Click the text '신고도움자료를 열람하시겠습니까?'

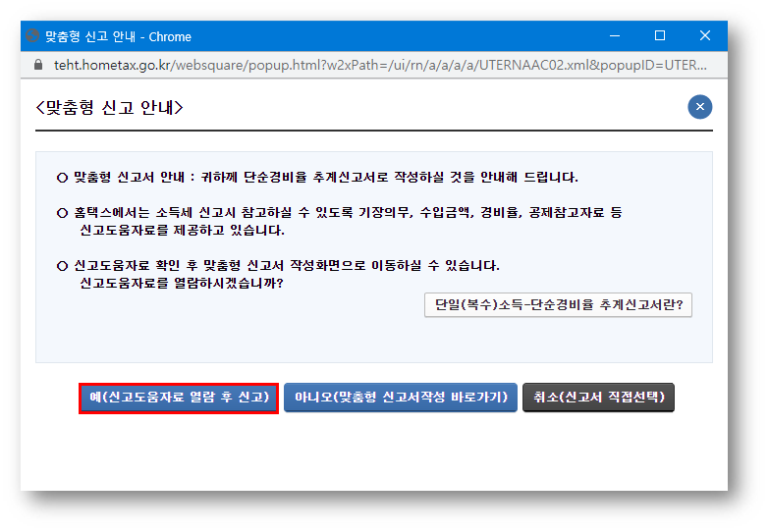coord(182,283)
